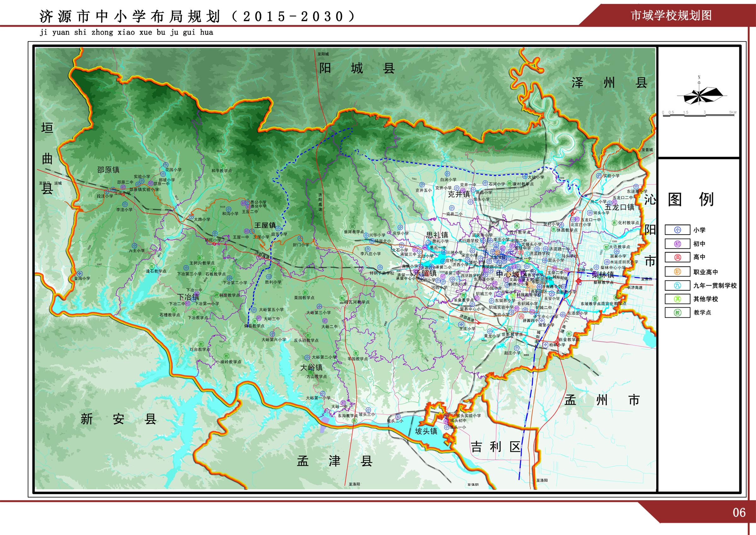Click the school marker beside 花园小学
Screen dimensions: 756x535
[x=166, y=165]
